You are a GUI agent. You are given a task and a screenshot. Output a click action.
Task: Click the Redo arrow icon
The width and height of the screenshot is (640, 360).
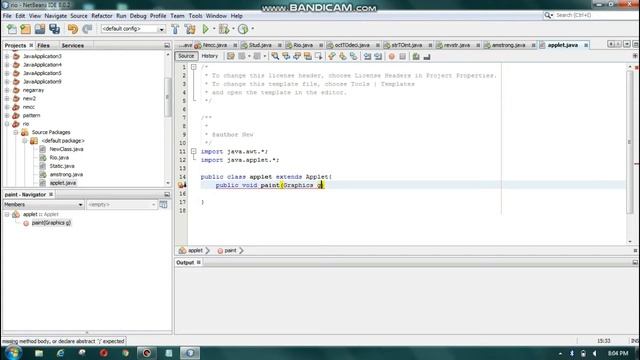[x=87, y=29]
